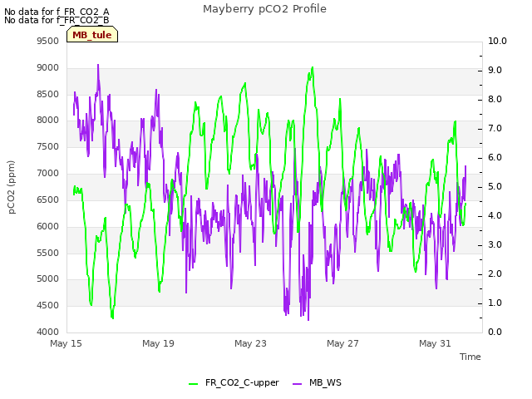Click the 6.0 right axis value
The width and height of the screenshot is (532, 399).
(x=495, y=158)
